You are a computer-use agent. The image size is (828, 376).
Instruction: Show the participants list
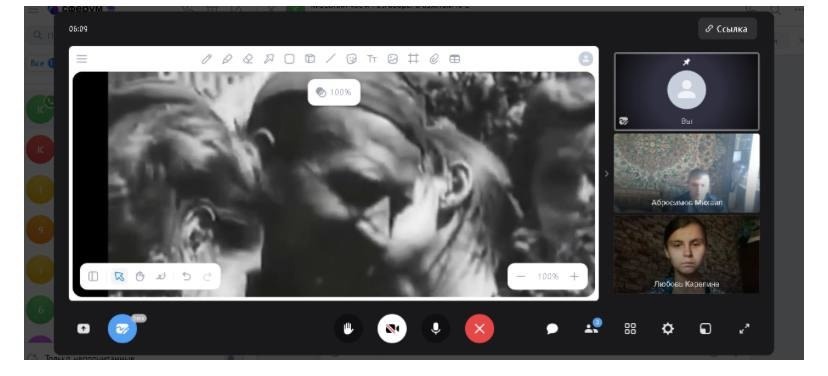pos(591,328)
